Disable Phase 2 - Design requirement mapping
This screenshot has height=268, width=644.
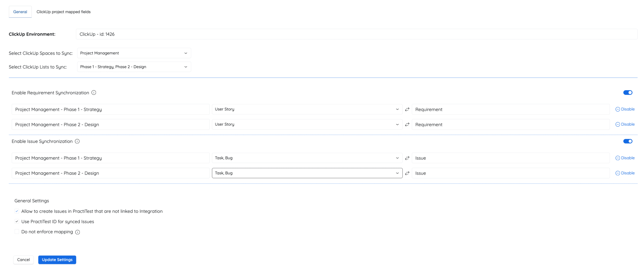625,124
